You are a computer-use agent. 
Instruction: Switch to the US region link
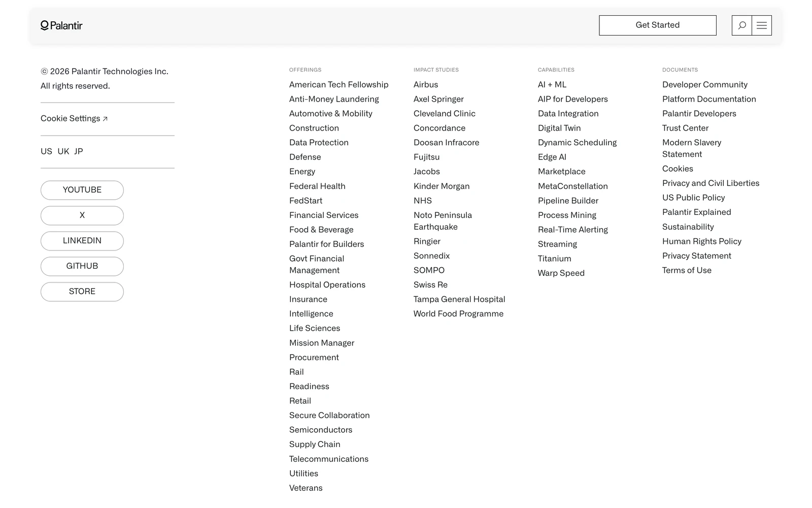pos(46,151)
